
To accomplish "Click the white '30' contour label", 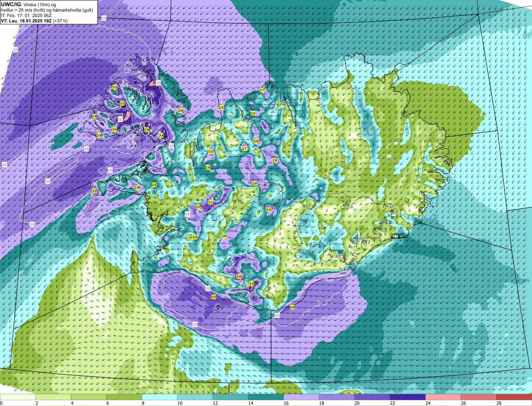I will [121, 119].
